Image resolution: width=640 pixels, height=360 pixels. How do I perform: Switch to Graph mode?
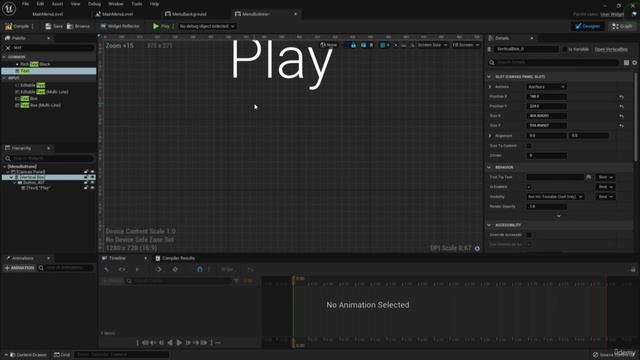(x=622, y=26)
